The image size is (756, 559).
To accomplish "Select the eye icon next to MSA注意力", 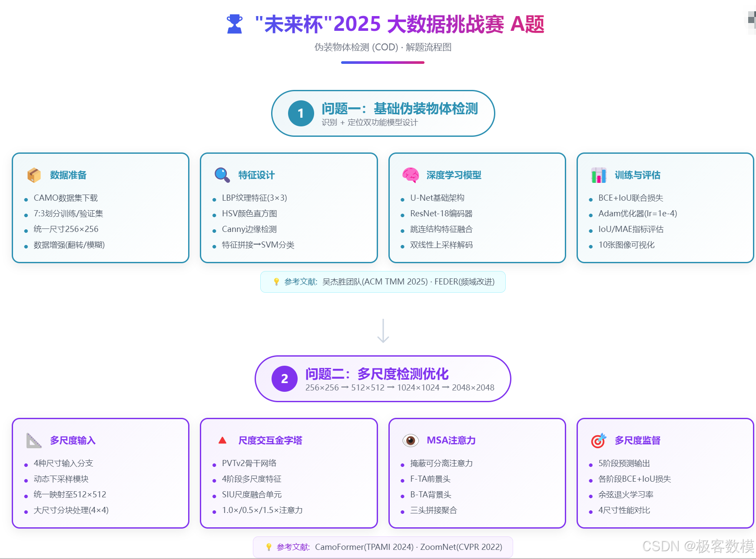I will [410, 440].
